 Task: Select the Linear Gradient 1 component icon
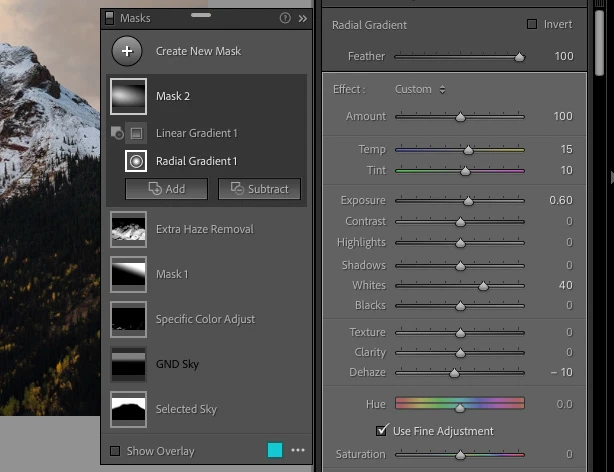coord(136,133)
